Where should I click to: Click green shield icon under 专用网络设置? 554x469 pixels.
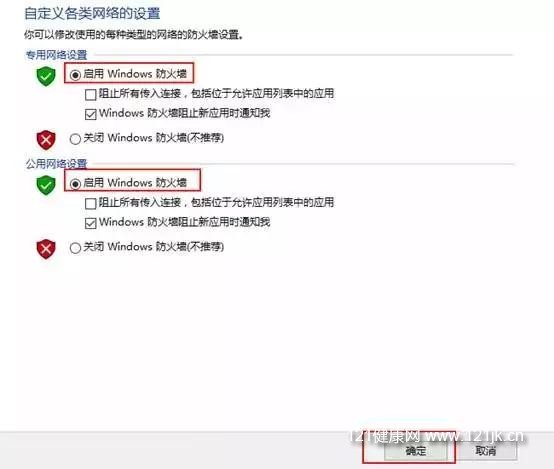pos(46,76)
